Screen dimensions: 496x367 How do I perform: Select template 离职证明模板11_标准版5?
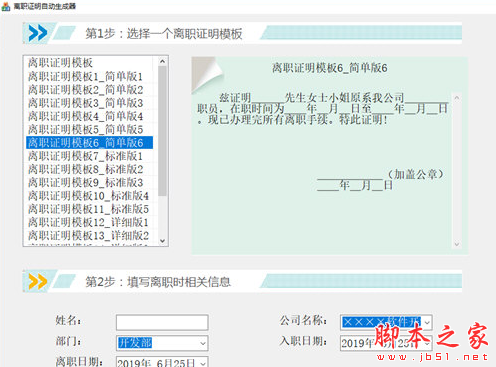coord(89,209)
